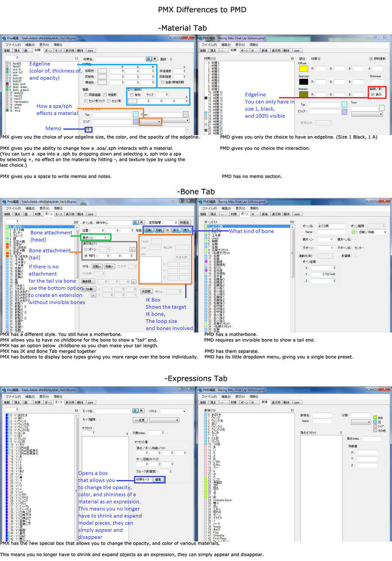Click 編集 button beside 材質モーフ
The height and width of the screenshot is (561, 392).
[158, 479]
